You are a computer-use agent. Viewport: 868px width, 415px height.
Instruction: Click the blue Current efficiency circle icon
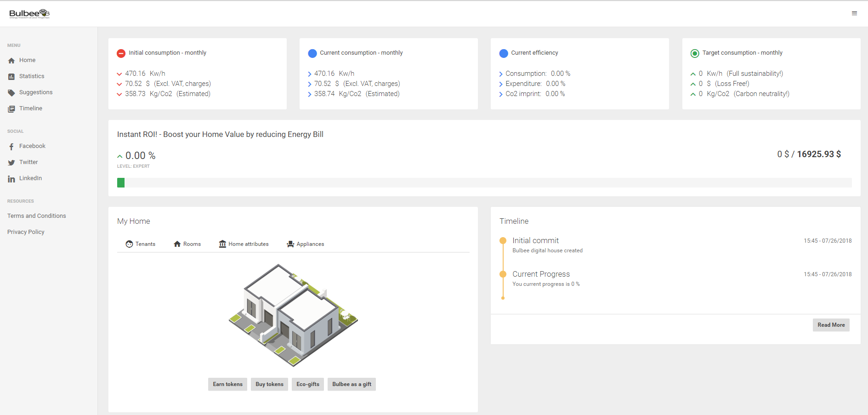click(x=504, y=53)
